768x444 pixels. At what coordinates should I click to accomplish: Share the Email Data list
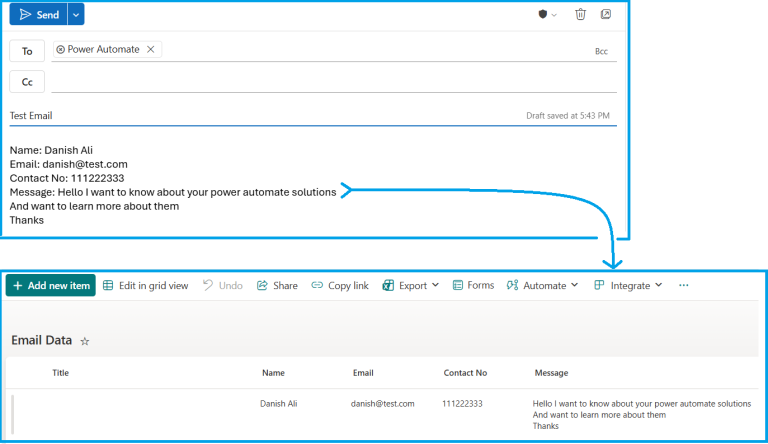(277, 286)
